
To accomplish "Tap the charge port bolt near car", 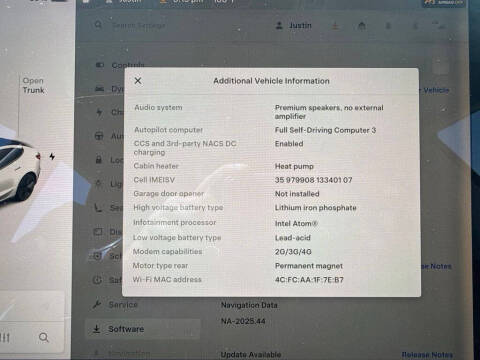I will point(52,156).
